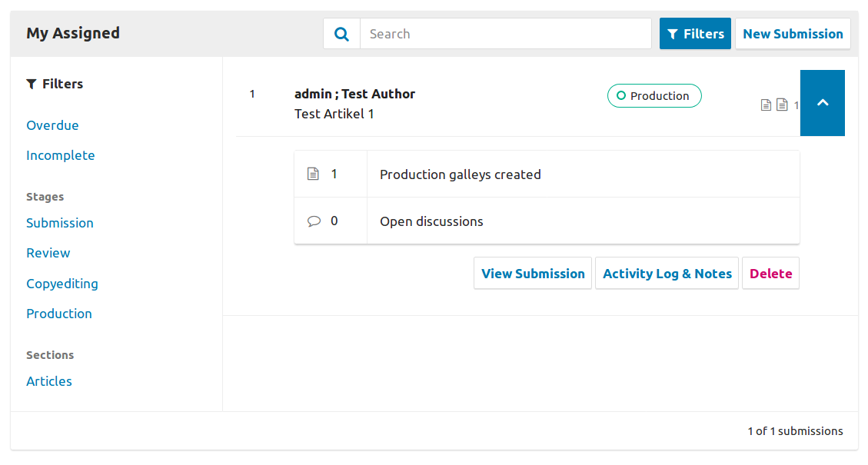Image resolution: width=868 pixels, height=465 pixels.
Task: Click the admin ; Test Author name
Action: coord(355,94)
